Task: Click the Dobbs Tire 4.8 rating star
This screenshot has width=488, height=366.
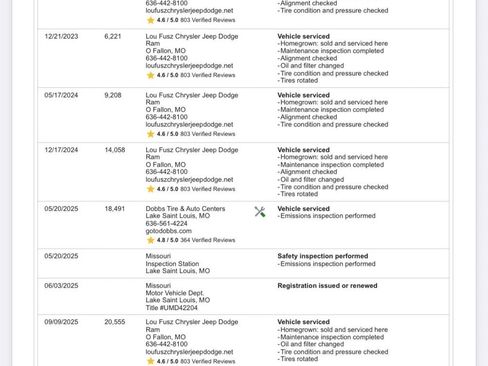Action: point(150,240)
